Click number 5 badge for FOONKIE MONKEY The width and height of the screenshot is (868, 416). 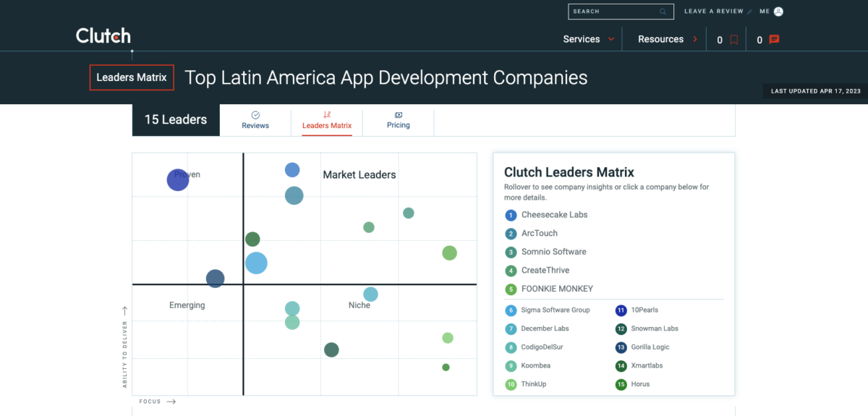pyautogui.click(x=511, y=289)
